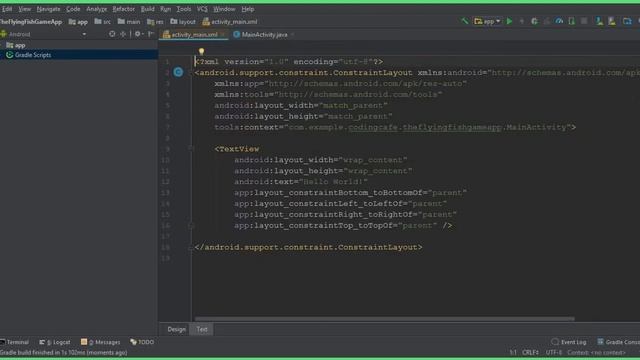Open the Terminal tool window
Viewport: 640px width, 360px height.
pos(15,342)
